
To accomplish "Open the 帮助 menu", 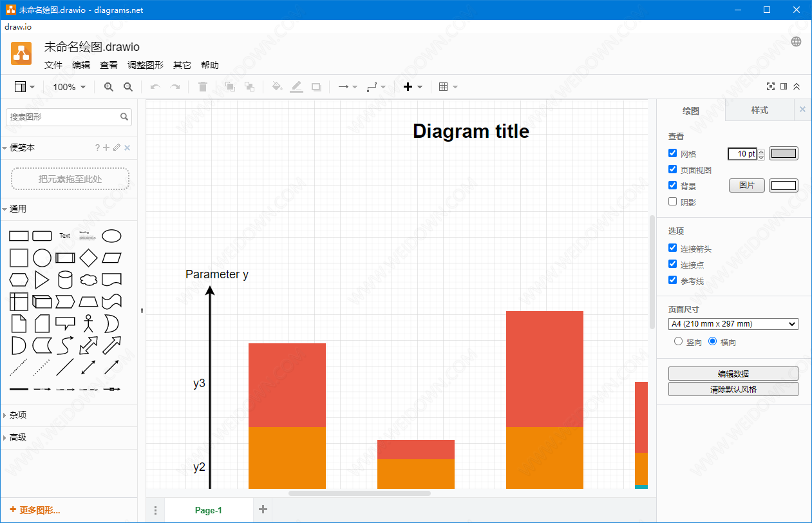I will click(210, 65).
